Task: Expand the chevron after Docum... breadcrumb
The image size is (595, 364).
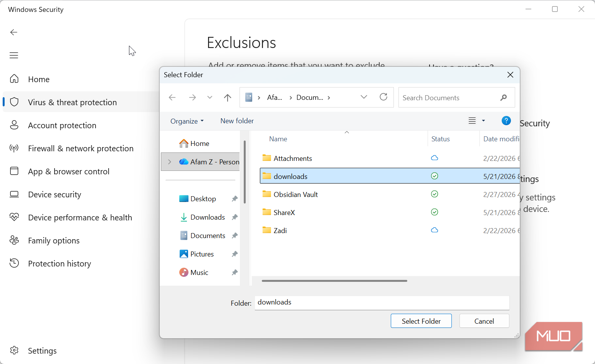Action: (329, 98)
